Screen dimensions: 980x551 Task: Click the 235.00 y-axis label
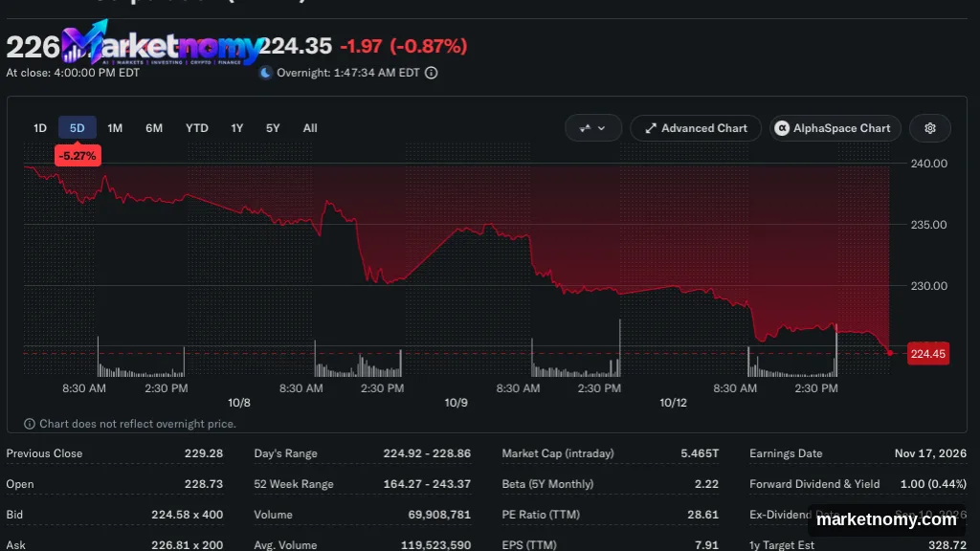tap(928, 225)
